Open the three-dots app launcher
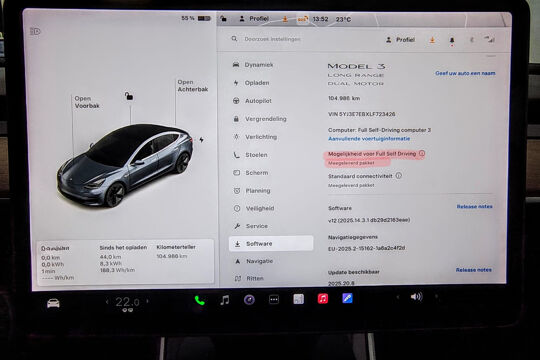 coord(274,300)
